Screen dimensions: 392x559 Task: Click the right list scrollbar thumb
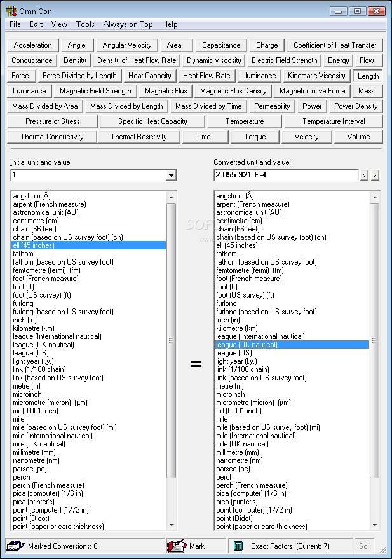[375, 340]
